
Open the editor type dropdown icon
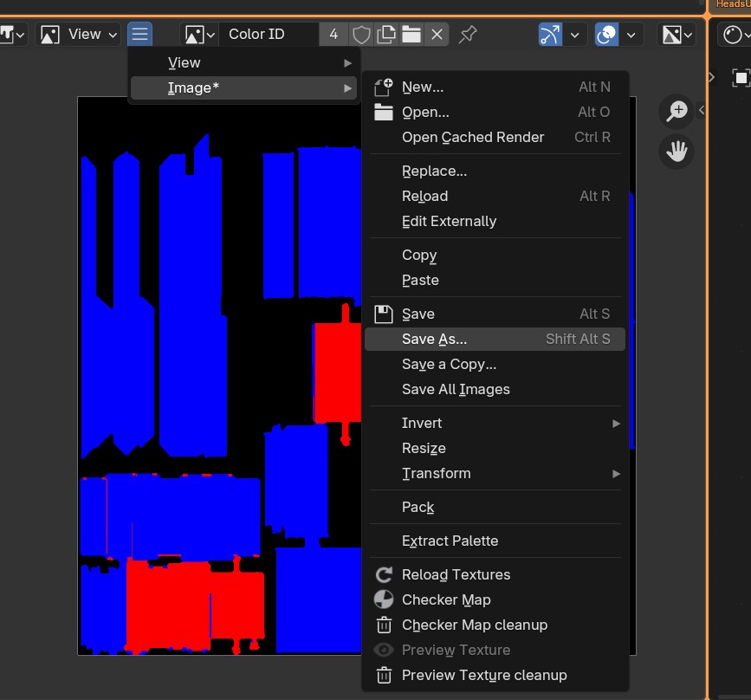coord(11,35)
